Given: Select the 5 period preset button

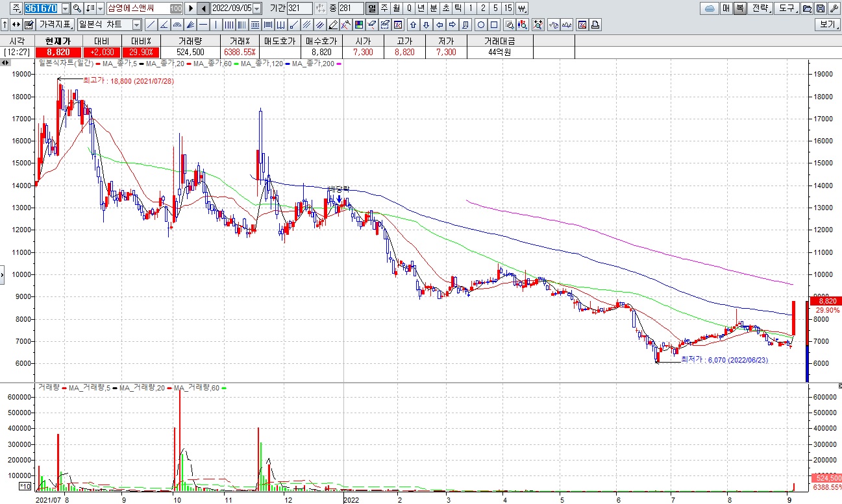Looking at the screenshot, I should coord(495,8).
